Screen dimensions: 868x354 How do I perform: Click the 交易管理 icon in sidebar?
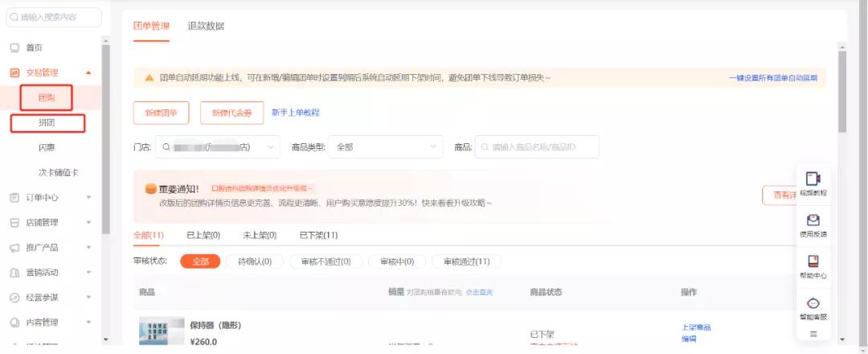click(15, 72)
